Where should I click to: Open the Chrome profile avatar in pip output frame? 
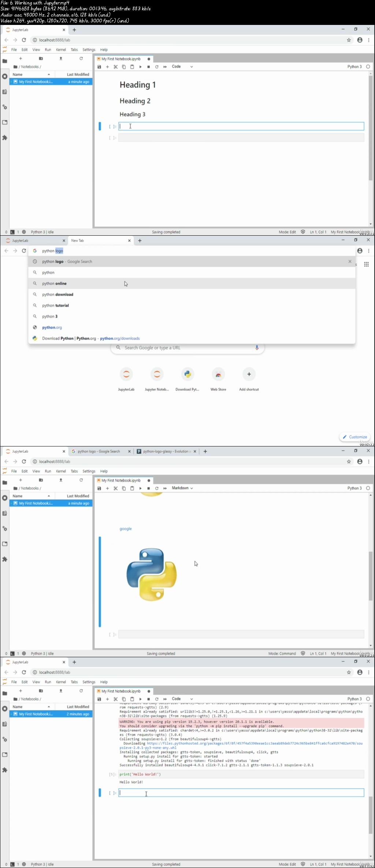[360, 672]
